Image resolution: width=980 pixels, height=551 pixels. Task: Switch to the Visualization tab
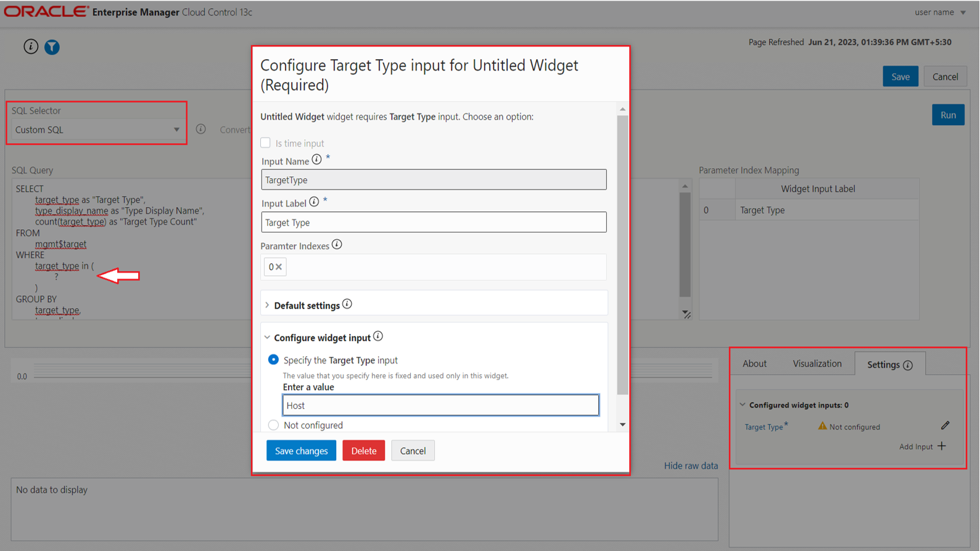[x=817, y=364]
